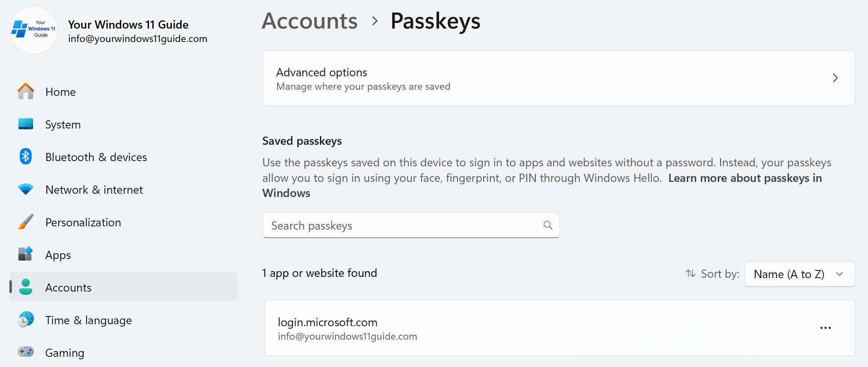Open Time & language clock icon

25,320
